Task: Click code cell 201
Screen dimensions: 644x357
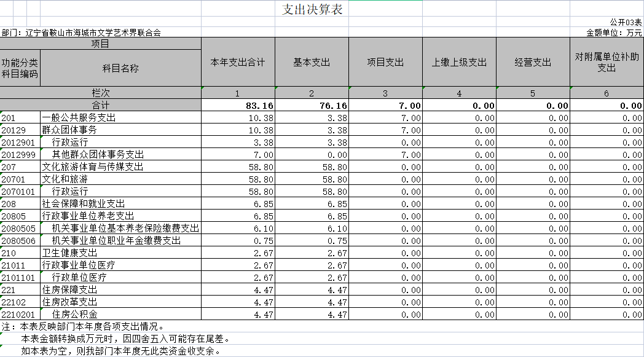Action: click(x=20, y=118)
